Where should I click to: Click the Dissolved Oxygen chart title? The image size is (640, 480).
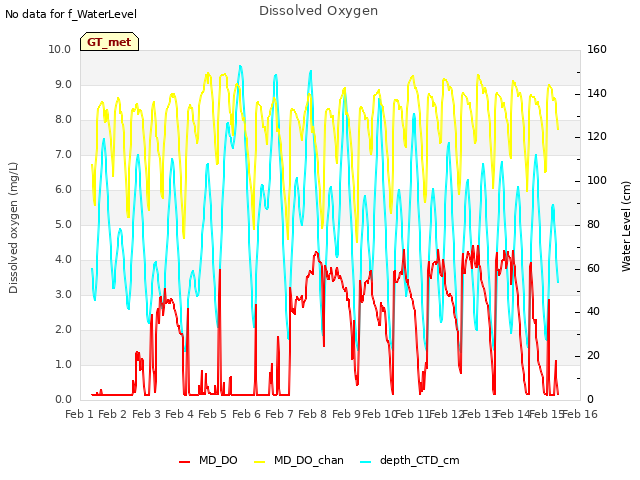[318, 11]
